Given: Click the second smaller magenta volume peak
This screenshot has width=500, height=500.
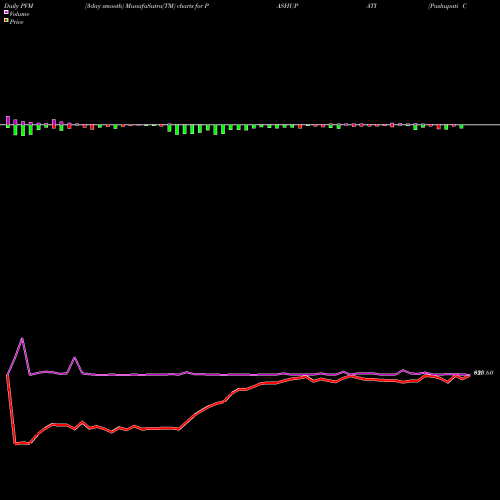Looking at the screenshot, I should (x=75, y=358).
